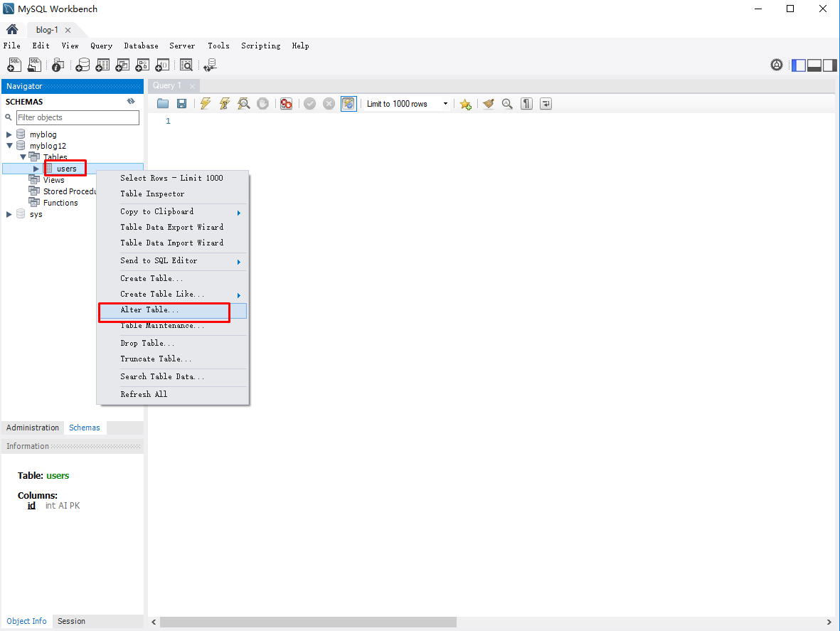840x631 pixels.
Task: Collapse the Tables node
Action: coord(23,157)
